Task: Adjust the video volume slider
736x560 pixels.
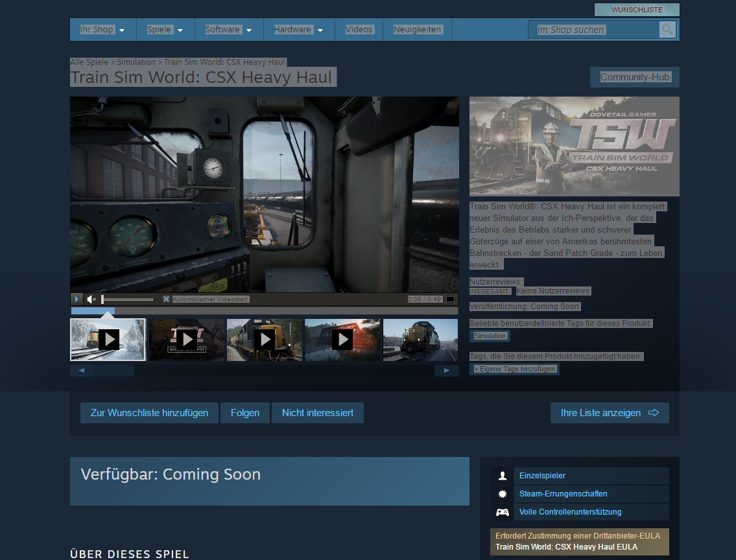Action: (x=127, y=299)
